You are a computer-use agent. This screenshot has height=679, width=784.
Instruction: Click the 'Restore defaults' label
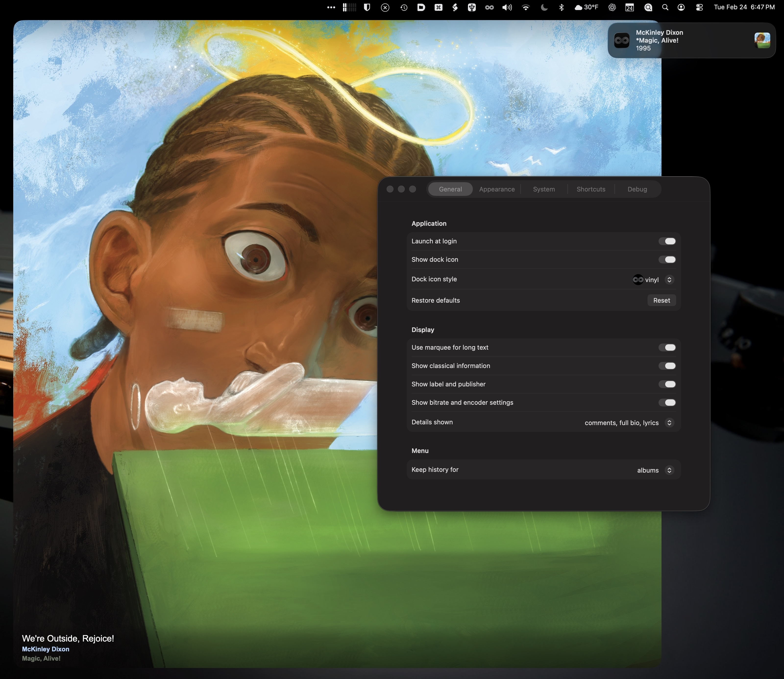[x=436, y=300]
